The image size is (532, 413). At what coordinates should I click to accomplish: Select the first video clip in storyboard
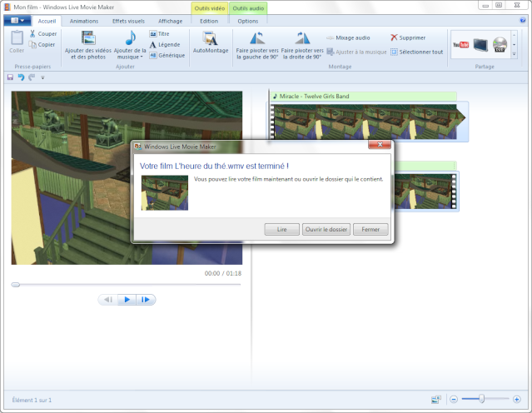tap(368, 122)
